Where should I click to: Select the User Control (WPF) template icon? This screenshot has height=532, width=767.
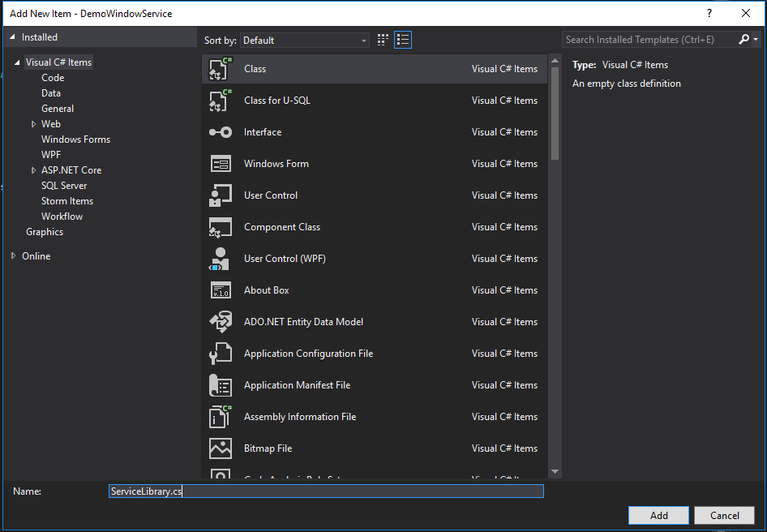pyautogui.click(x=221, y=258)
